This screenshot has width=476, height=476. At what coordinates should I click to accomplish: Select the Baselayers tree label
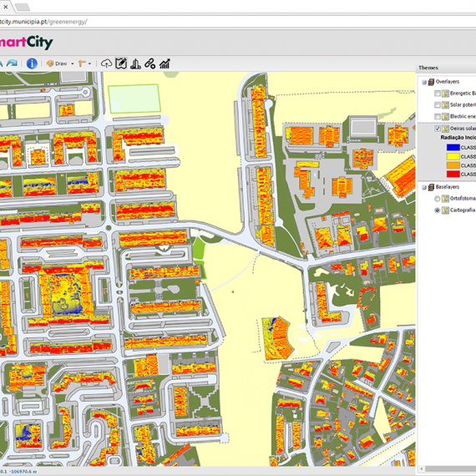448,187
